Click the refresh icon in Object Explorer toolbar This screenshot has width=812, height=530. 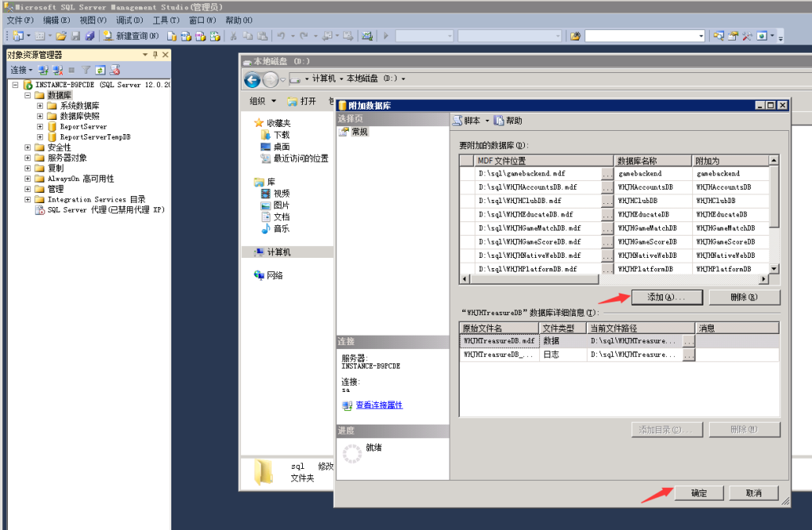coord(101,70)
